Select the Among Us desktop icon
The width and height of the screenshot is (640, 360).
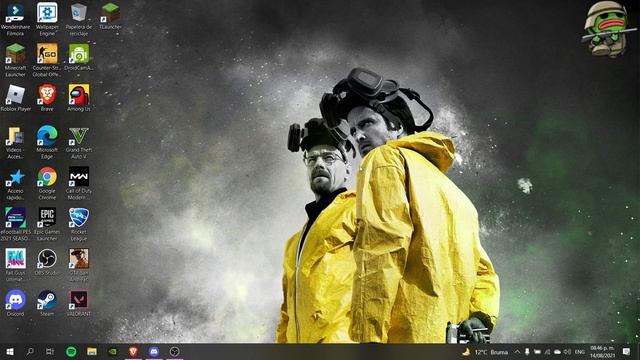pos(79,98)
